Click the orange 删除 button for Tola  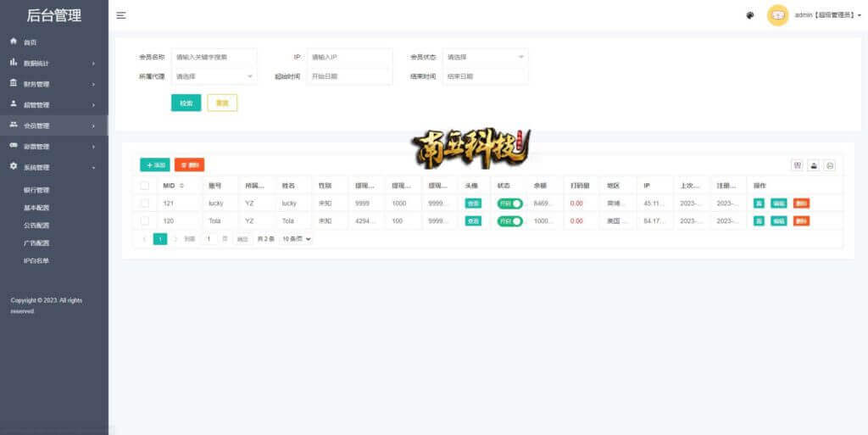801,221
